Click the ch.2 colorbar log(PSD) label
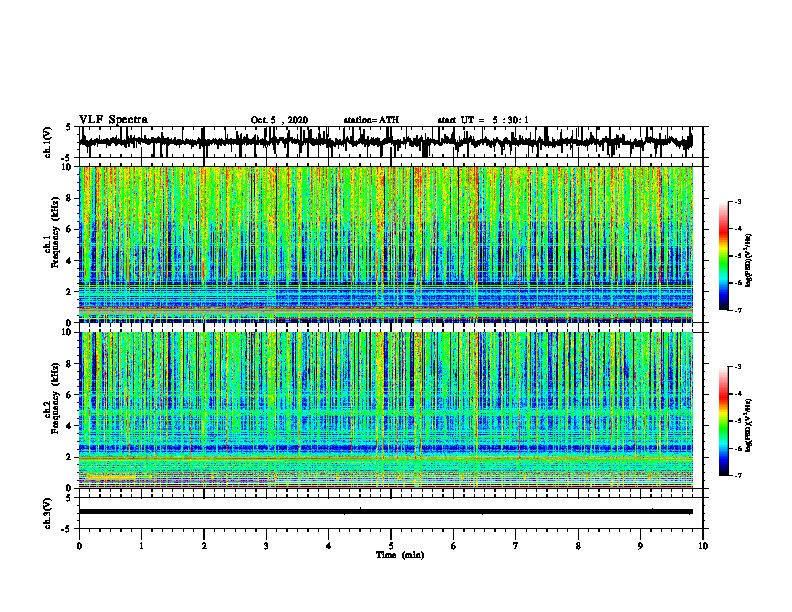 749,424
